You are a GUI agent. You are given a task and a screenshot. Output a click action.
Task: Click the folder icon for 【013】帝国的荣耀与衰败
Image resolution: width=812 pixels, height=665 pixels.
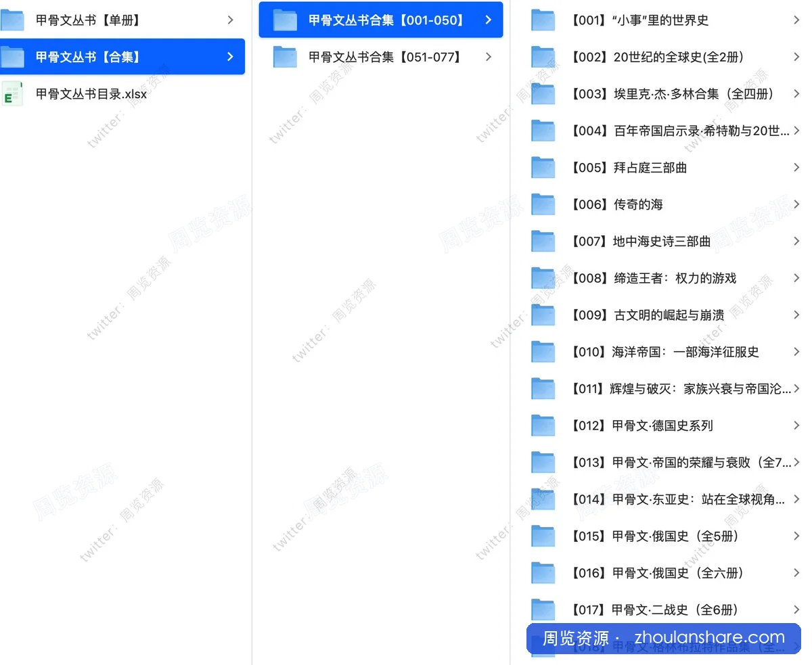[543, 463]
